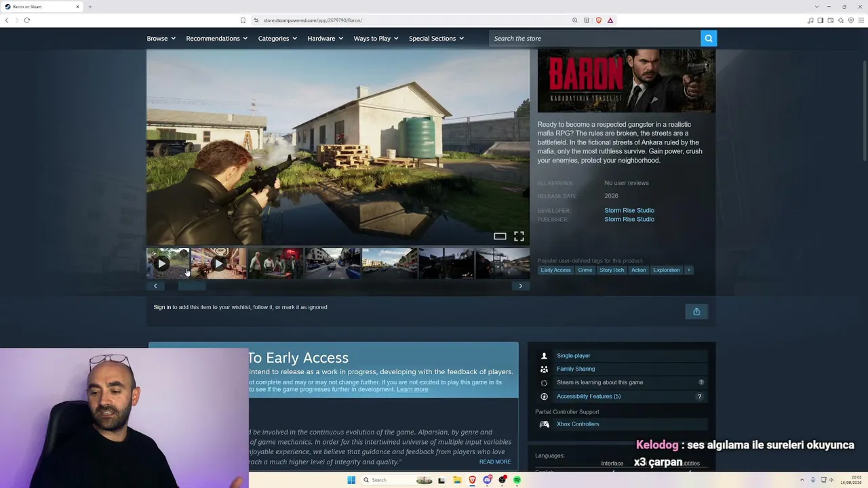Reload the page
868x488 pixels.
[27, 20]
